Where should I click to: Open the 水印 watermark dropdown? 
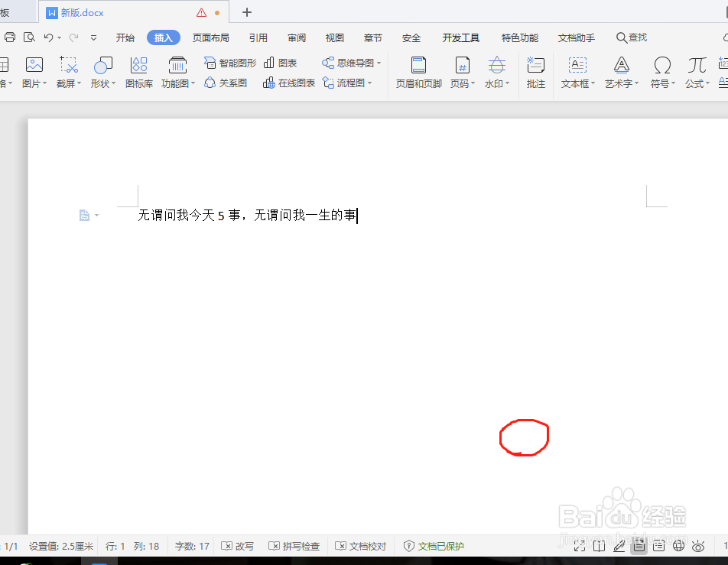pyautogui.click(x=496, y=73)
